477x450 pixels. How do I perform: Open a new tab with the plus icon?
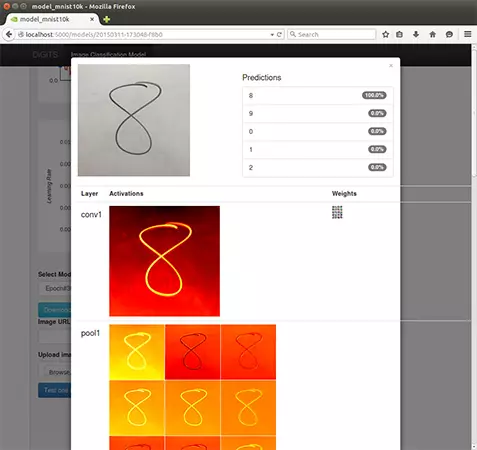pos(107,19)
